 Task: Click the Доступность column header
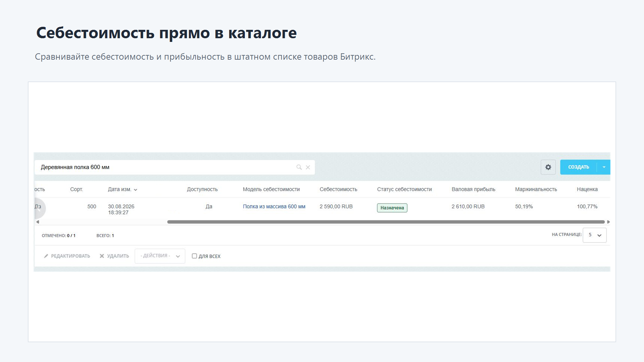(202, 189)
